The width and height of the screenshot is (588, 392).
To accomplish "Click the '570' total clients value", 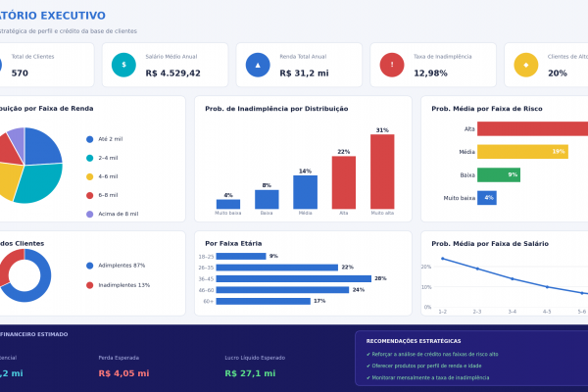I will [x=20, y=73].
